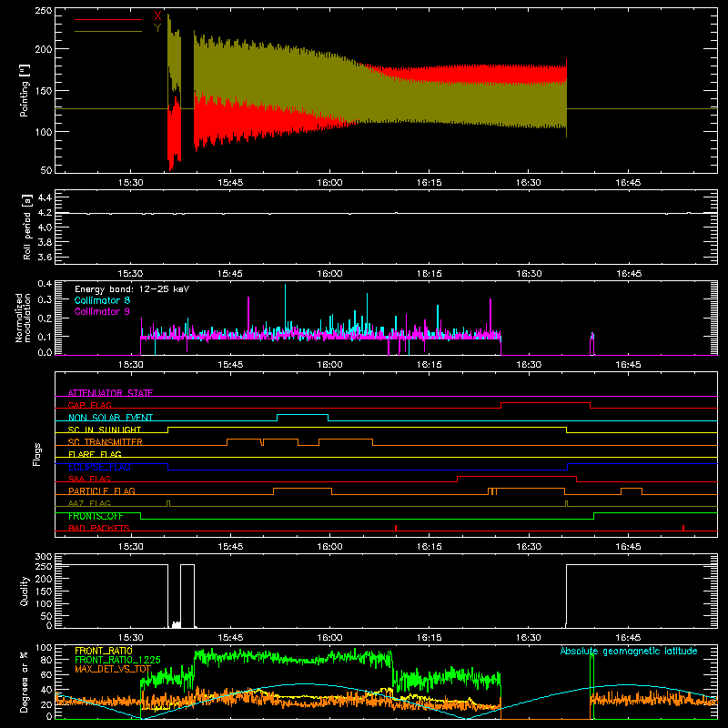
Task: Click the isolated modulation spike near 16:40
Action: tap(592, 344)
